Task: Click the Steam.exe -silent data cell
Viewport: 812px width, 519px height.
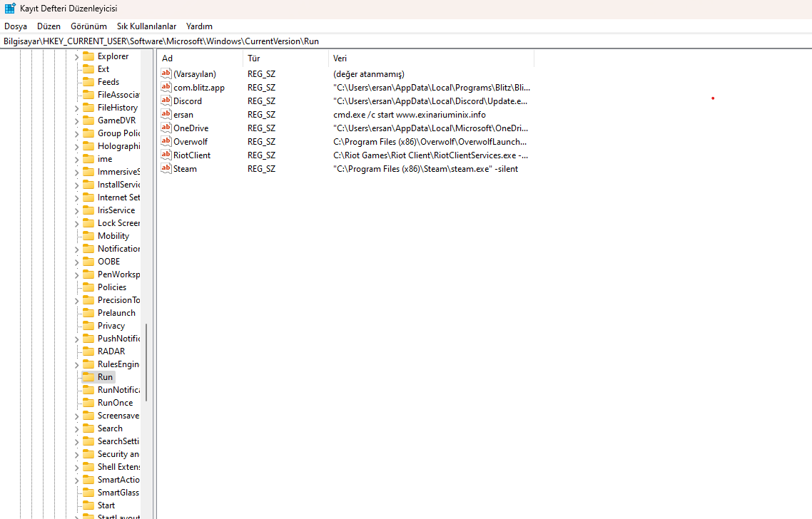Action: [x=426, y=169]
